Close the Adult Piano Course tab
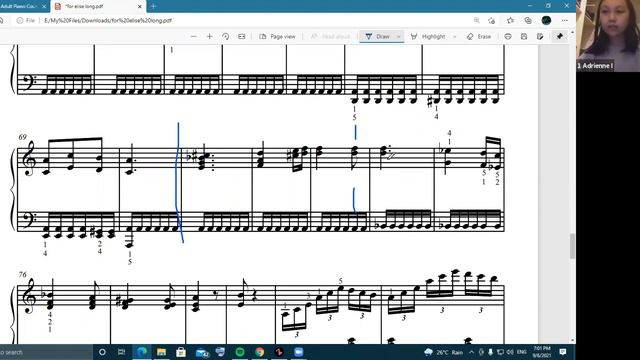The image size is (640, 360). [x=44, y=7]
